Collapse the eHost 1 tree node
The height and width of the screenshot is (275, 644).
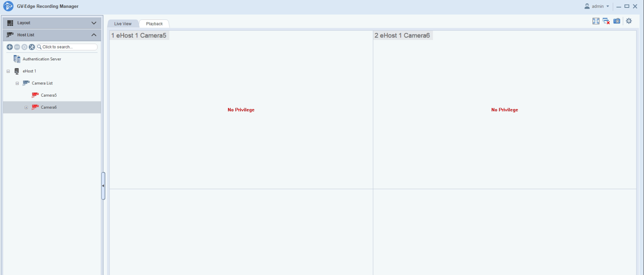point(8,71)
